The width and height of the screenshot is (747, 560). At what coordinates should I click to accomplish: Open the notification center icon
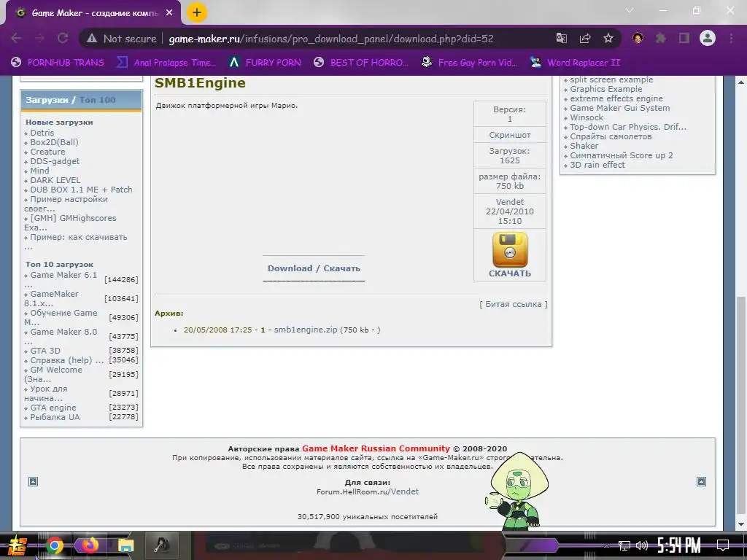(723, 545)
